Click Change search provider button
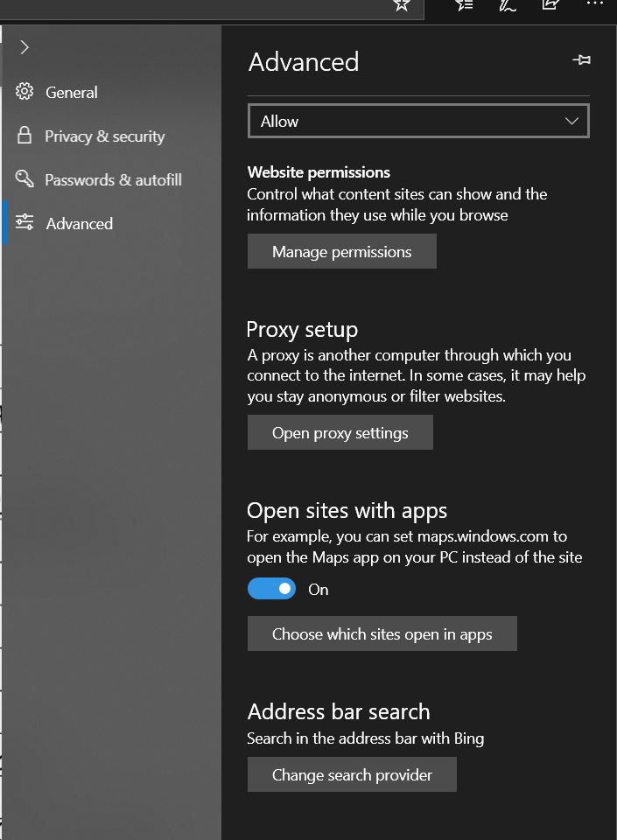Viewport: 617px width, 840px height. [352, 775]
